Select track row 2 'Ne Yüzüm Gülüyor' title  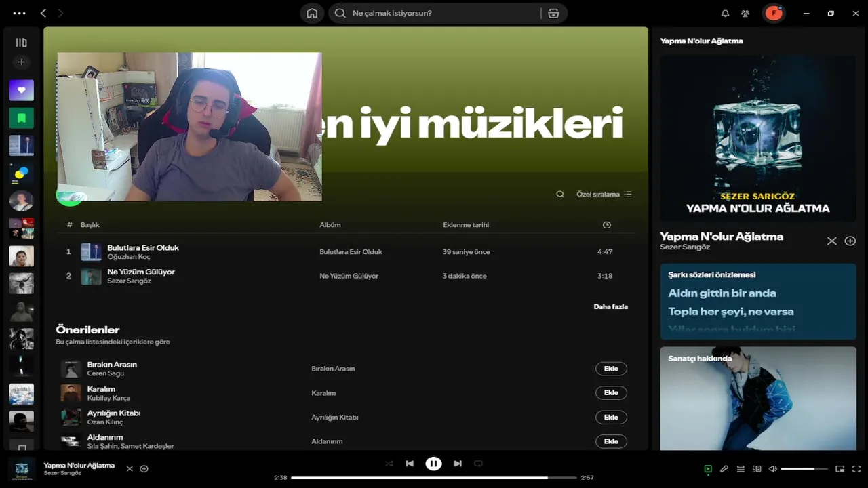141,272
